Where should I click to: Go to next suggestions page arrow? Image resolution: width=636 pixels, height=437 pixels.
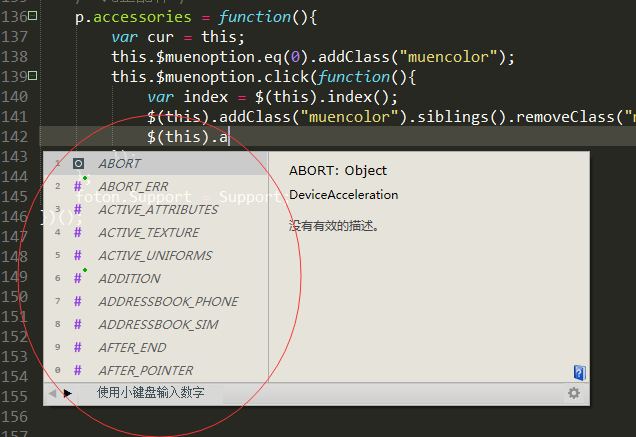[68, 394]
